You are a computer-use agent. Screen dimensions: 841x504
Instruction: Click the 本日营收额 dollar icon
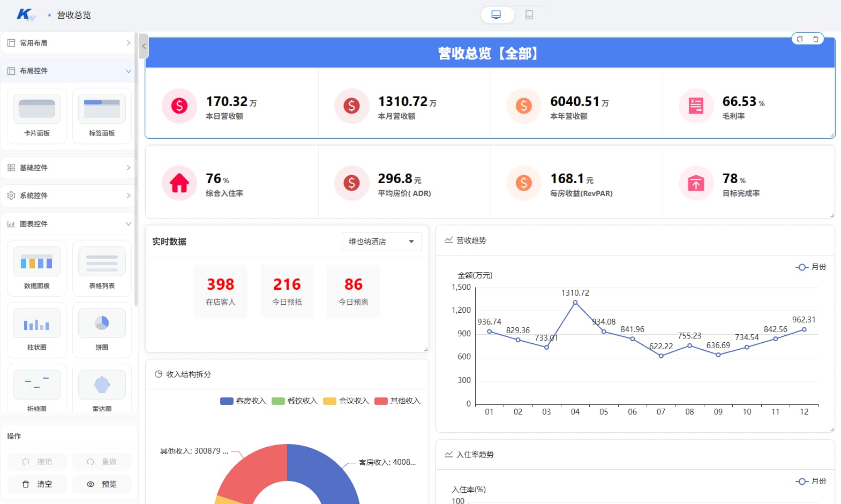(x=179, y=106)
